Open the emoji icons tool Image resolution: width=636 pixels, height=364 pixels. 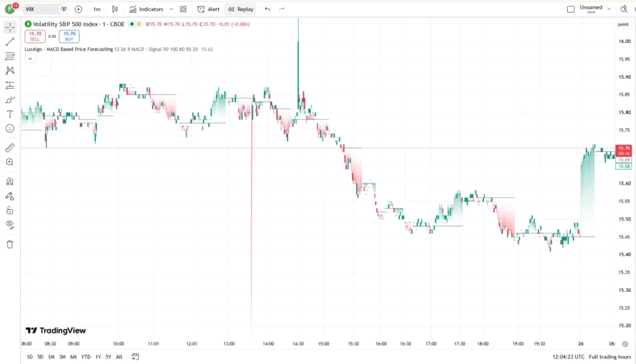(10, 129)
